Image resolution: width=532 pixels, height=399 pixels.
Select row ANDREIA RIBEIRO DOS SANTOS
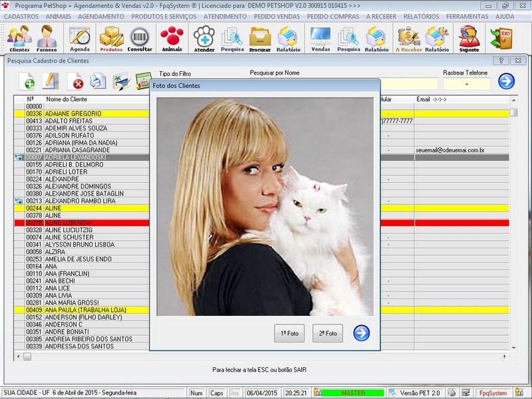click(81, 339)
